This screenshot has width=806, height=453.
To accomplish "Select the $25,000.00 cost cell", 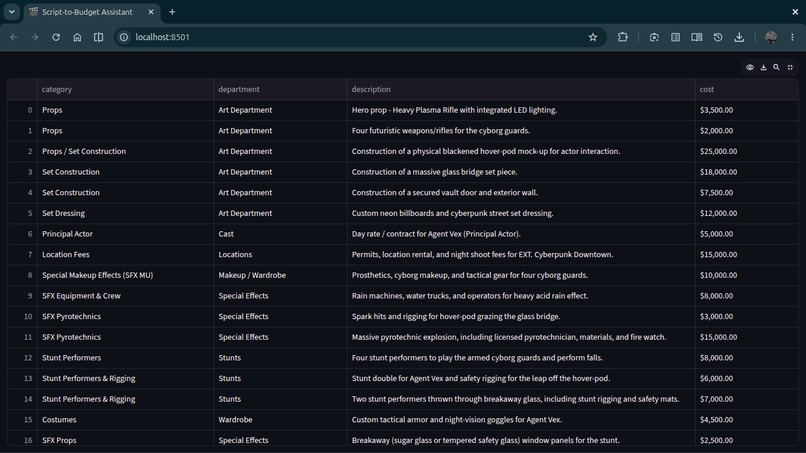I will click(747, 151).
